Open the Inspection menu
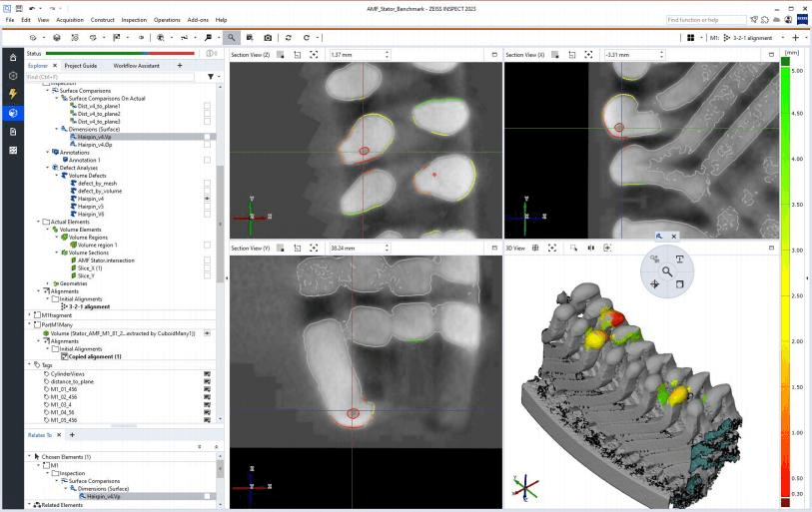This screenshot has width=812, height=512. pyautogui.click(x=135, y=20)
